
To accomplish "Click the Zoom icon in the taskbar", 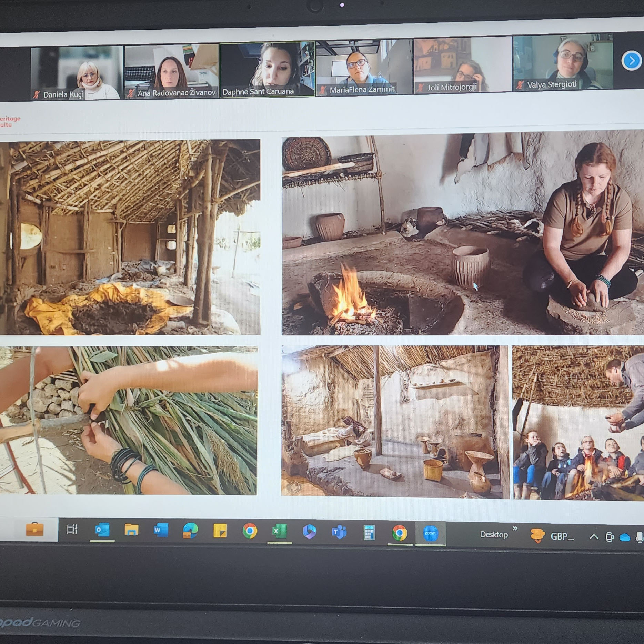I will pos(430,533).
